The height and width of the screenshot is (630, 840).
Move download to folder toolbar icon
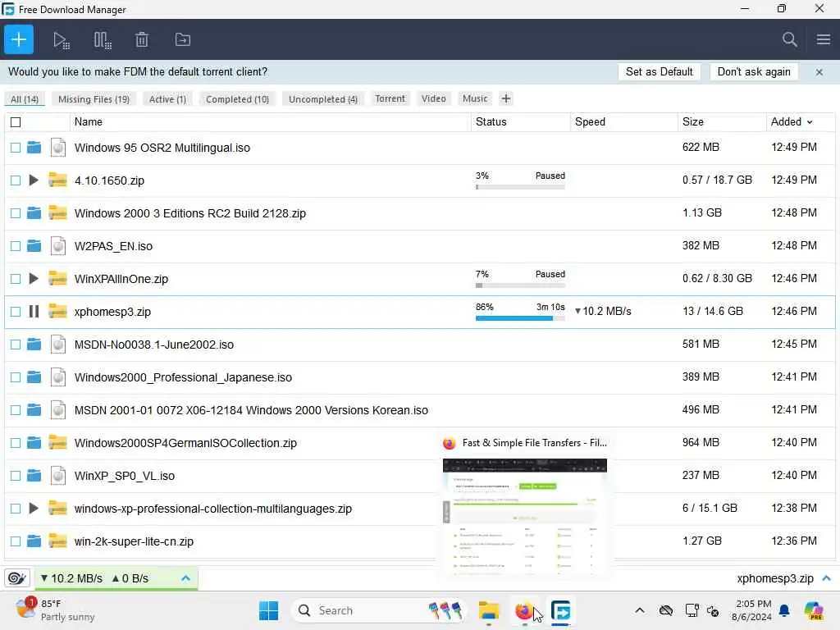pos(183,39)
